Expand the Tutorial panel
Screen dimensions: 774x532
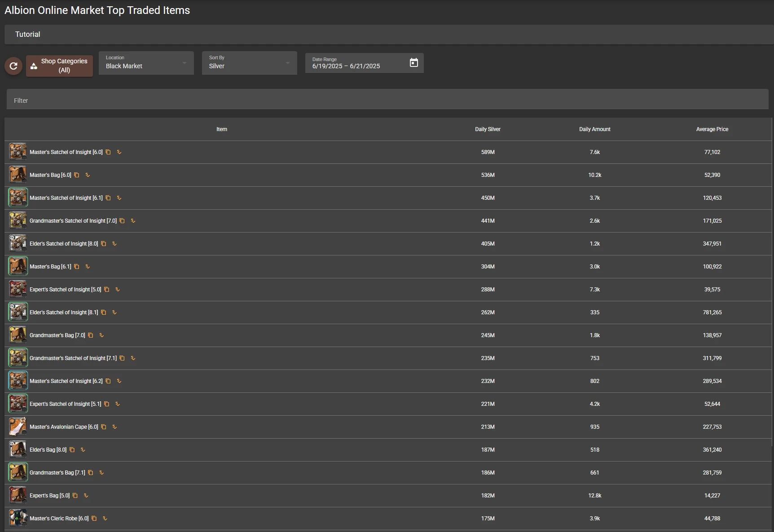click(28, 35)
